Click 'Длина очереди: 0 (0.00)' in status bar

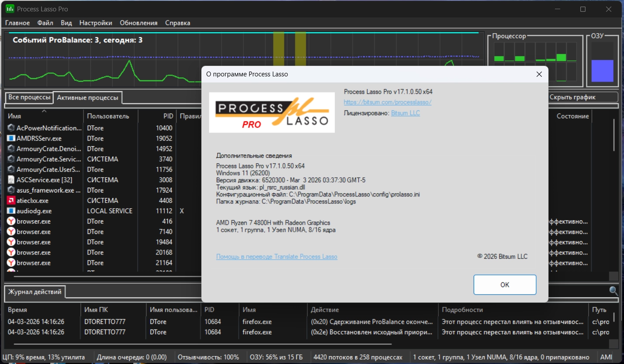(132, 357)
